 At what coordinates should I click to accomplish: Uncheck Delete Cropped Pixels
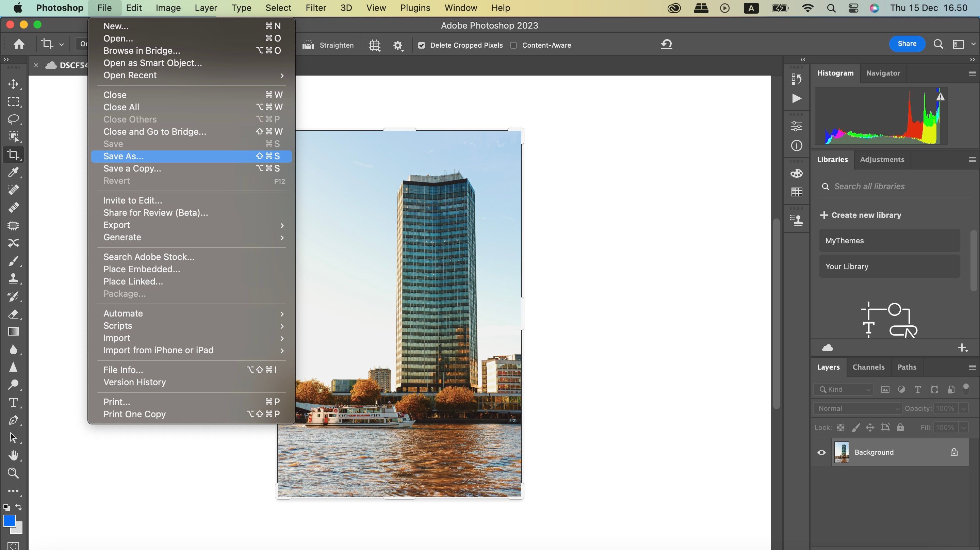click(x=422, y=45)
